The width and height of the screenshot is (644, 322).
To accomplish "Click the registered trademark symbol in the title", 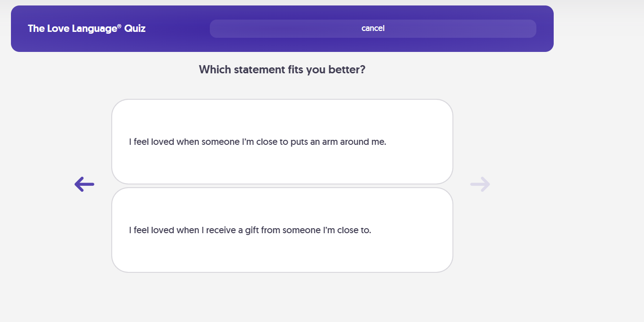I will click(119, 26).
